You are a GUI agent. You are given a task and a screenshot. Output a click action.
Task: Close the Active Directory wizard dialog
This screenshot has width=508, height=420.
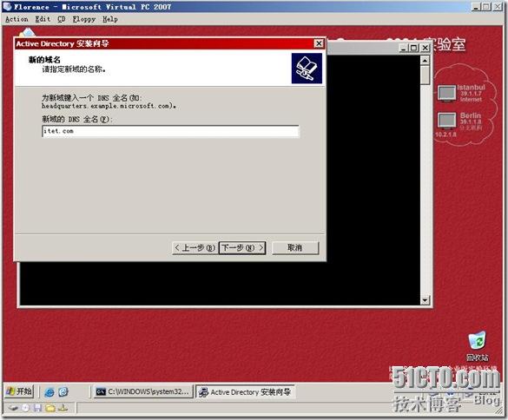(319, 43)
